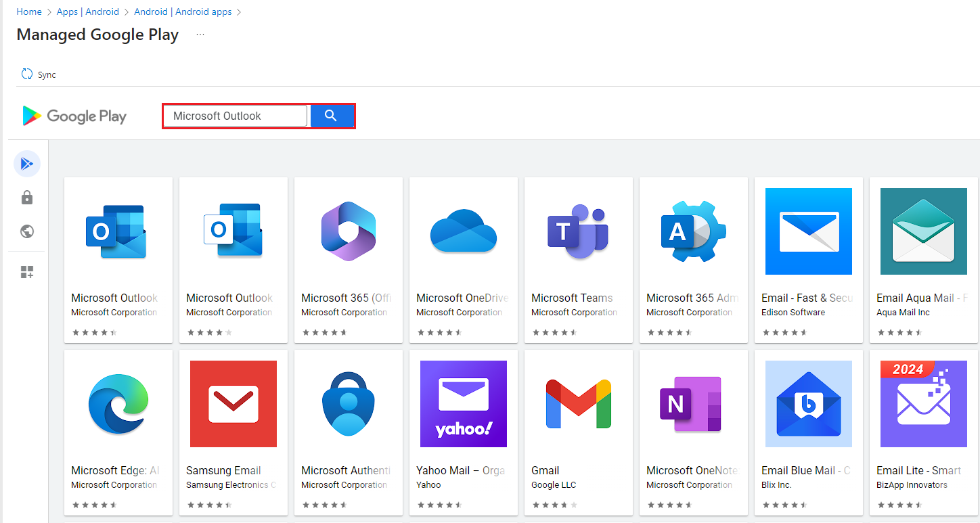Image resolution: width=980 pixels, height=523 pixels.
Task: Click the Google Play logo
Action: [74, 116]
